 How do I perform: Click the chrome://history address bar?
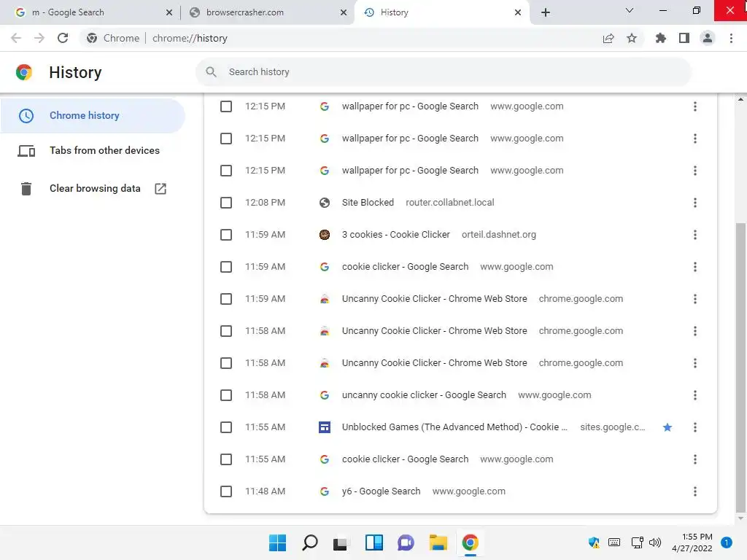[338, 38]
